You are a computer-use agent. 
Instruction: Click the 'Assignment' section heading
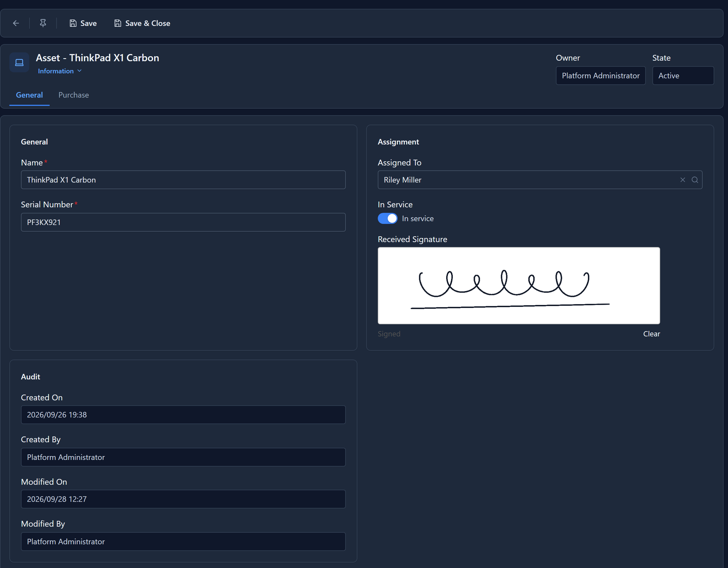398,142
